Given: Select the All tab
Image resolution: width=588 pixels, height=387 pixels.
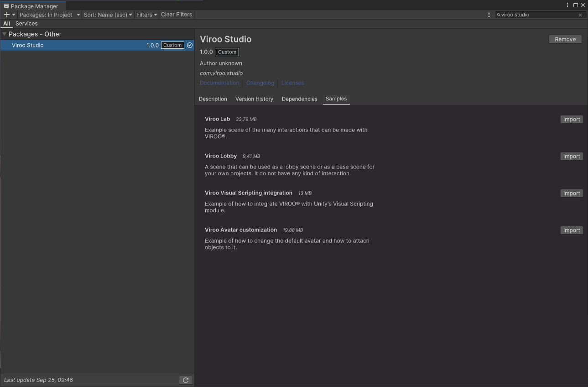Looking at the screenshot, I should coord(6,23).
